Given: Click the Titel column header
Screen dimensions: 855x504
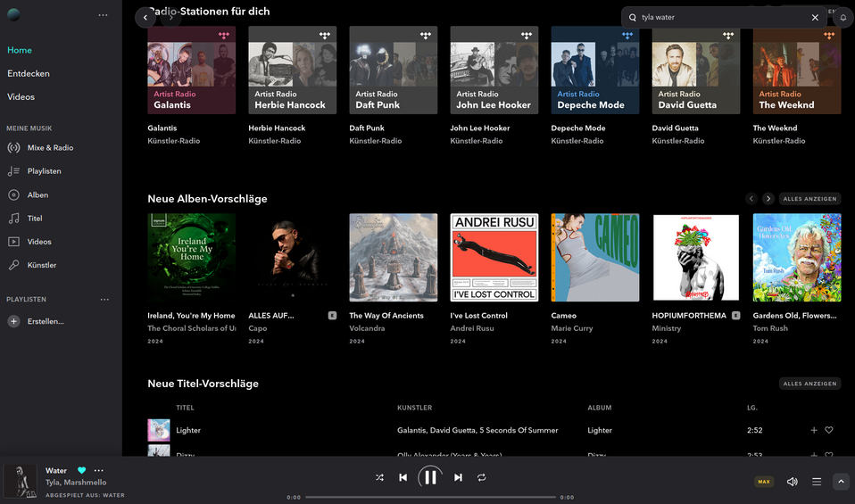Looking at the screenshot, I should tap(185, 408).
